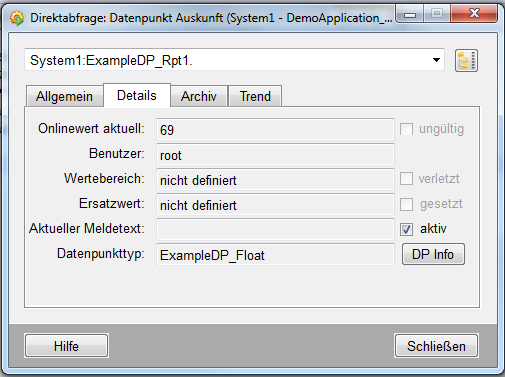Click the Onlinewert aktuell field showing 69
The height and width of the screenshot is (377, 505).
pyautogui.click(x=275, y=129)
